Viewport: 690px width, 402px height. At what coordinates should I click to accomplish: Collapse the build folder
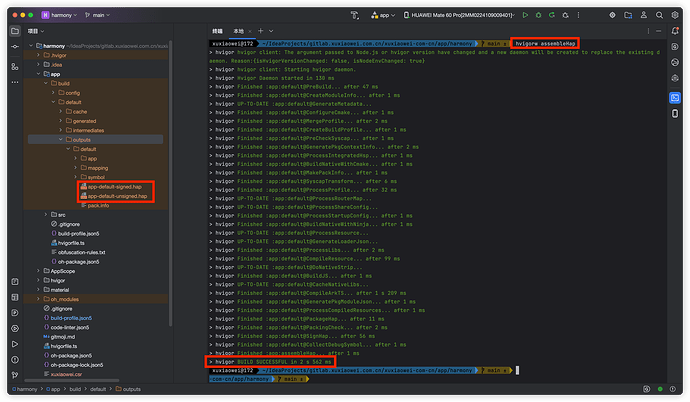pos(46,83)
